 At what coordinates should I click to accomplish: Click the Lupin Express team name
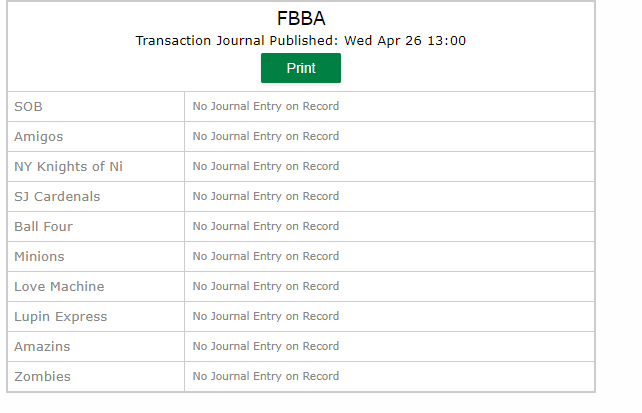point(61,317)
